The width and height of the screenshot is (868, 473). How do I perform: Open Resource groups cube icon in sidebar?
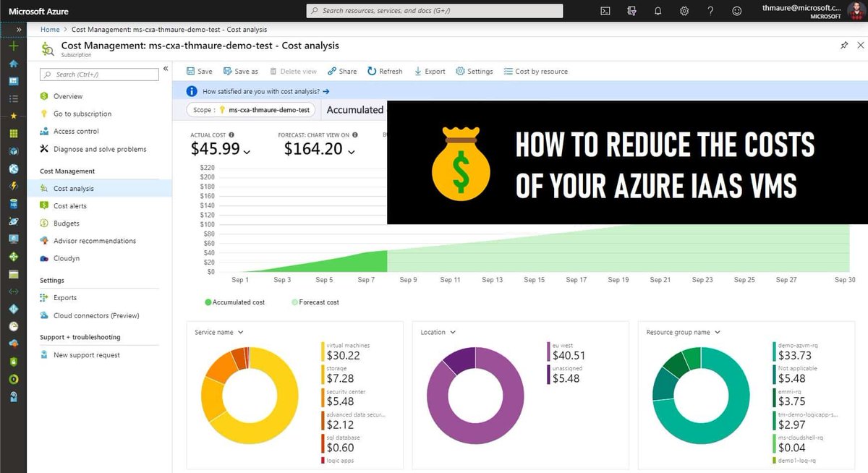tap(13, 151)
